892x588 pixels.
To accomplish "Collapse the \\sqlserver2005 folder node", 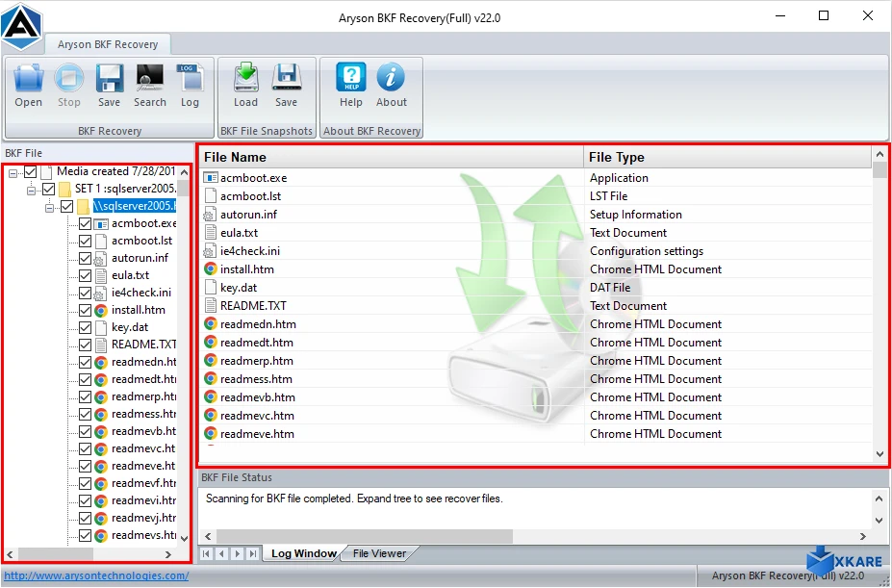I will pos(49,207).
